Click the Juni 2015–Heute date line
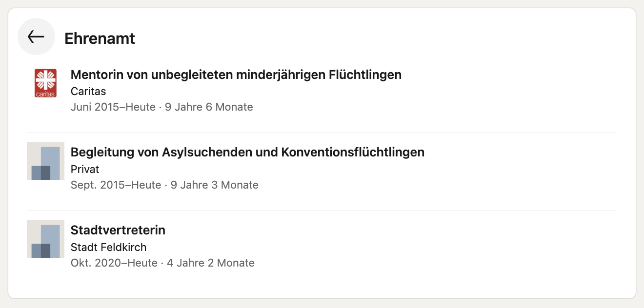The width and height of the screenshot is (644, 308). [x=162, y=107]
